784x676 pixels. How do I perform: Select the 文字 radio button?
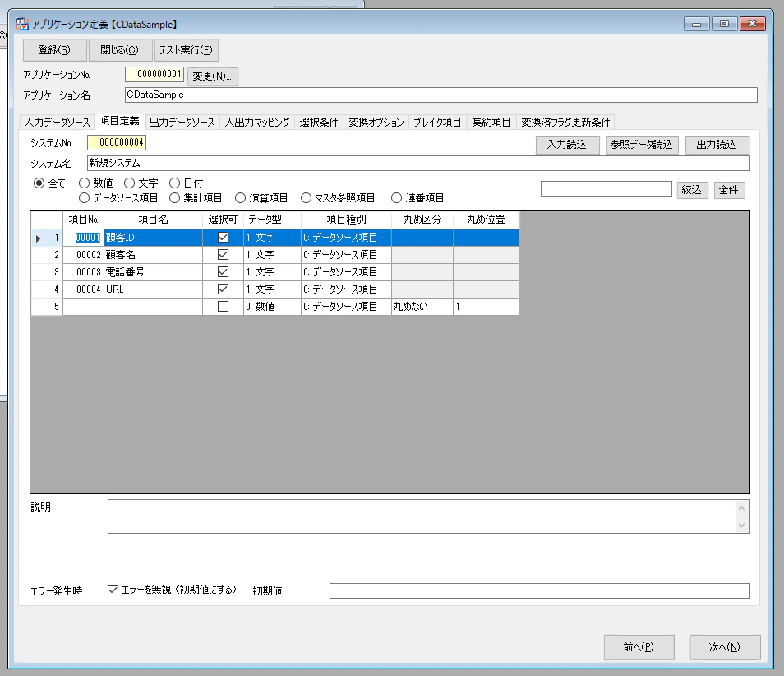click(x=129, y=183)
